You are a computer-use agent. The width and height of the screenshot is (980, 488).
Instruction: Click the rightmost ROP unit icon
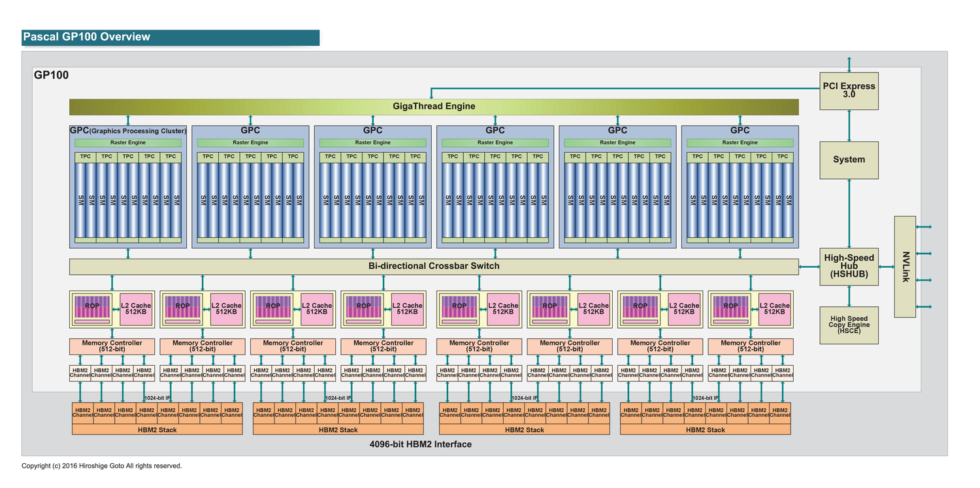click(x=731, y=309)
